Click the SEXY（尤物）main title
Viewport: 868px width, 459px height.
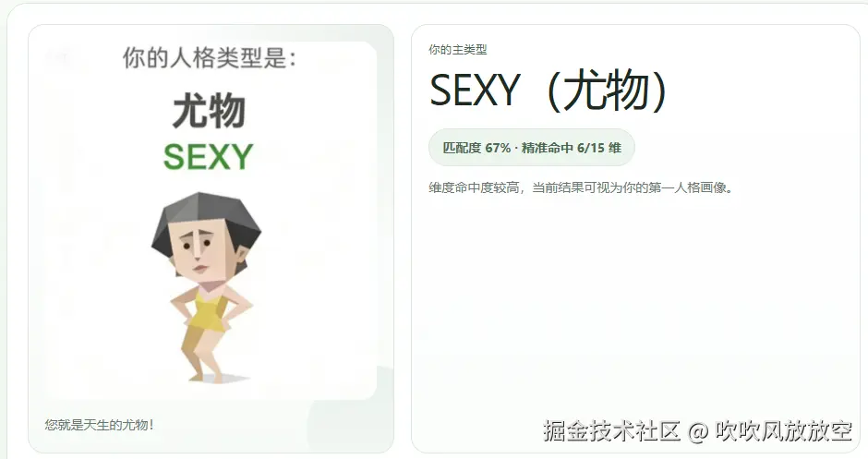click(x=550, y=91)
